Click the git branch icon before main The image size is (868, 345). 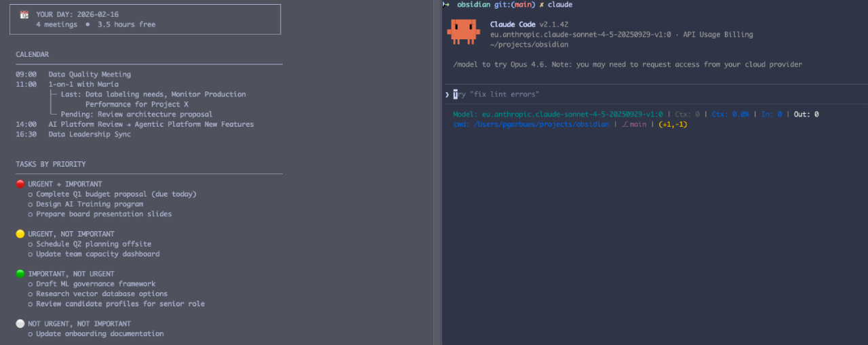(x=625, y=124)
